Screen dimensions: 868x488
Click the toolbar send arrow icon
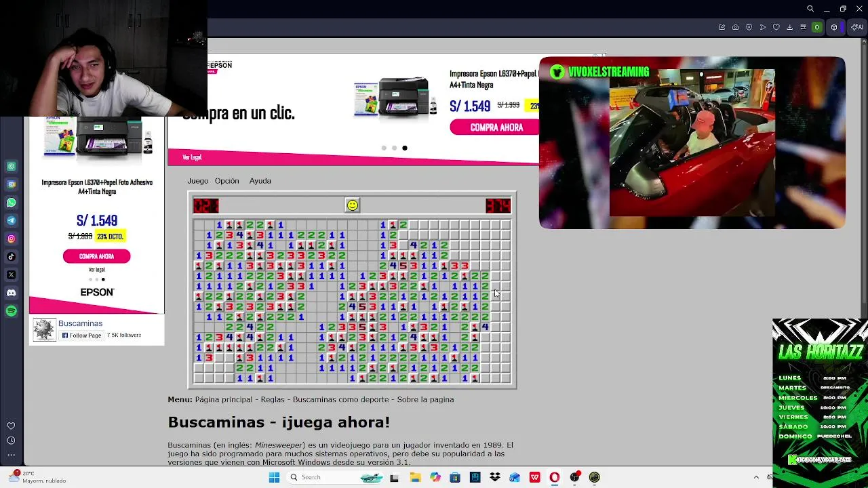[762, 27]
